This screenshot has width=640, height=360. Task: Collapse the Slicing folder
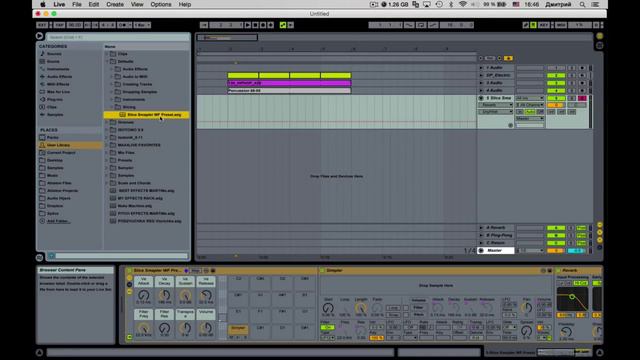point(112,107)
